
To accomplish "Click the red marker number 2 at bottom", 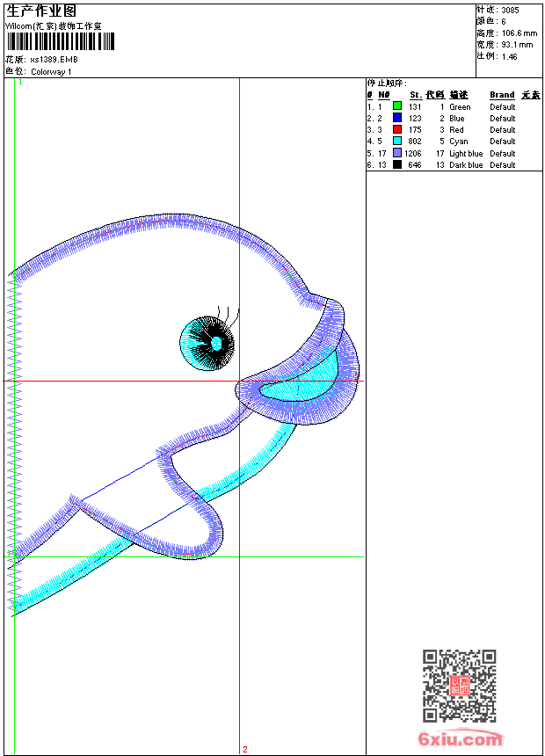I will 245,749.
